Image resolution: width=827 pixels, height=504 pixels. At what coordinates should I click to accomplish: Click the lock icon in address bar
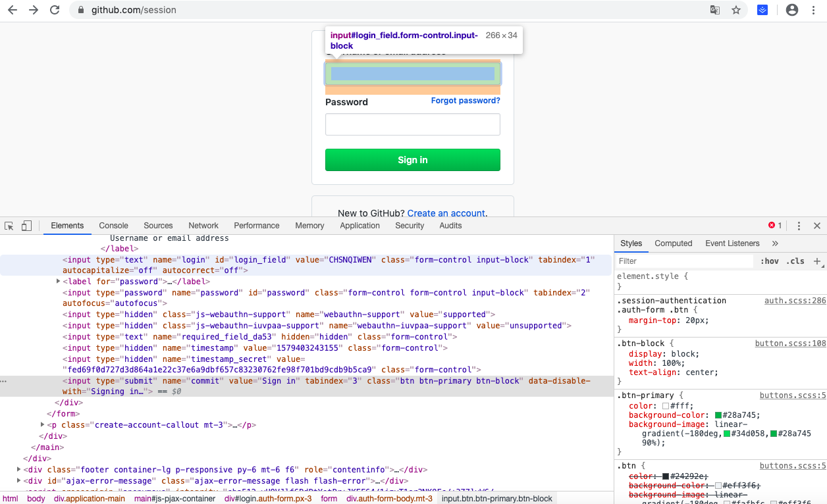[81, 10]
